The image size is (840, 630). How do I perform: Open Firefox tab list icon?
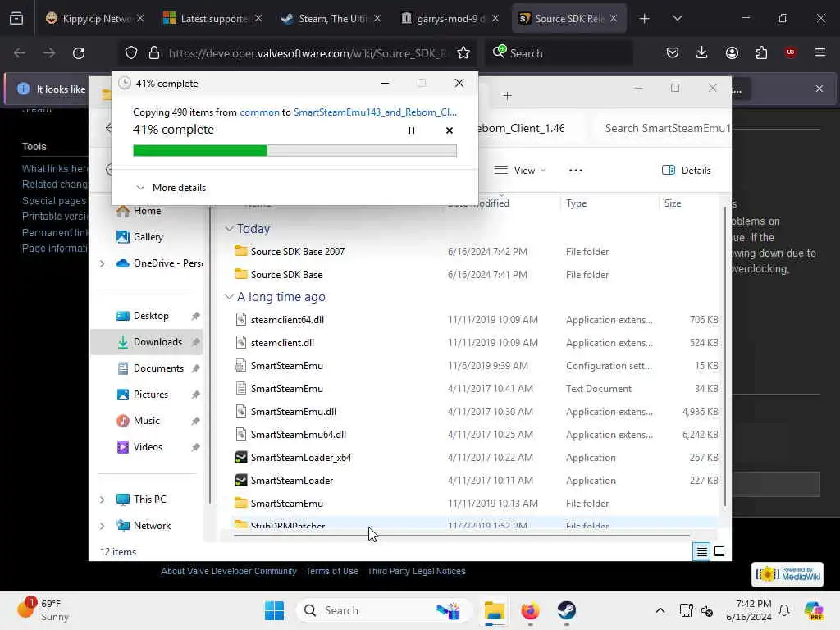coord(16,18)
